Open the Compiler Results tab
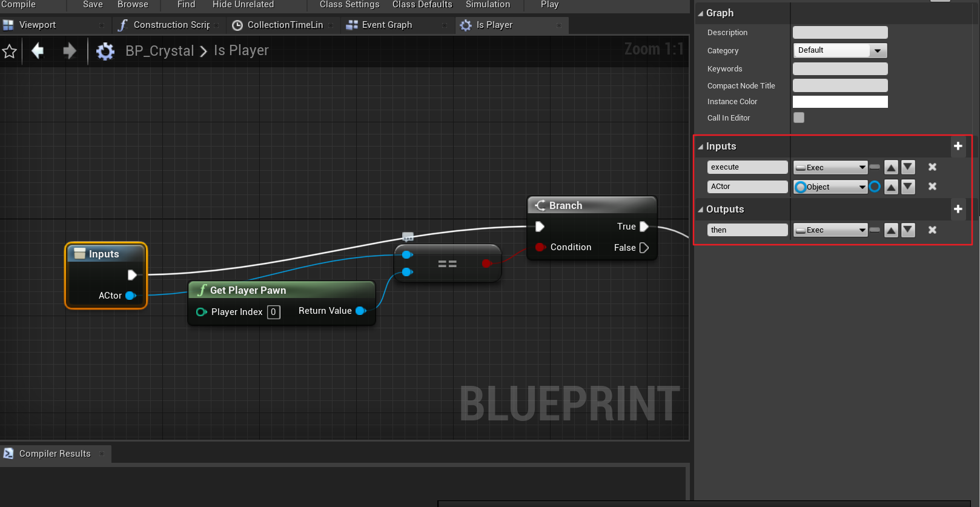The width and height of the screenshot is (980, 507). pyautogui.click(x=55, y=454)
